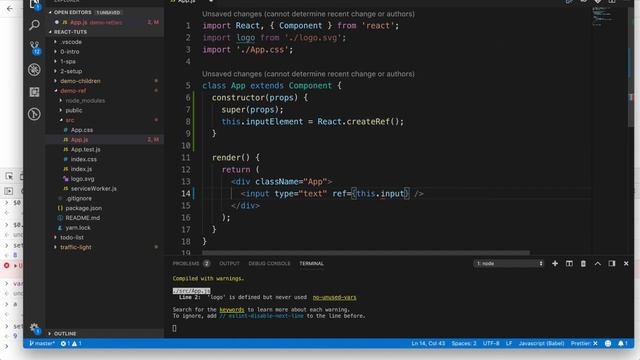Expand the public folder
Viewport: 640px width, 360px height.
(x=73, y=110)
